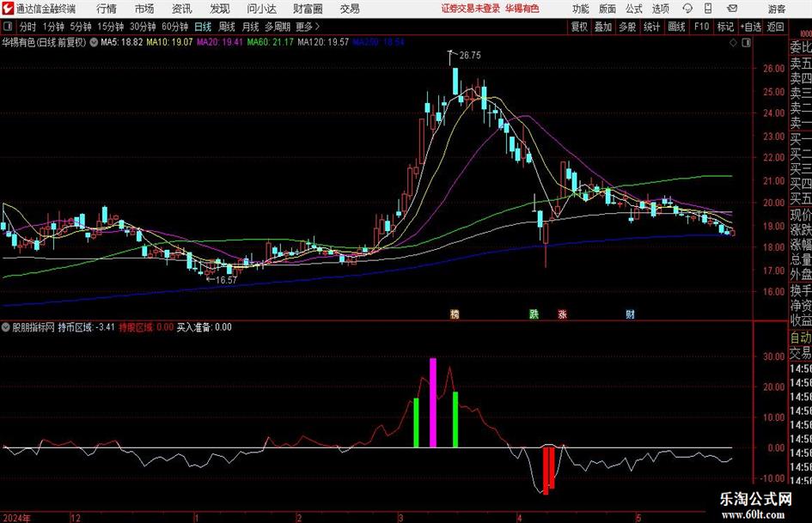Click the 多股 multi-stock button

627,27
